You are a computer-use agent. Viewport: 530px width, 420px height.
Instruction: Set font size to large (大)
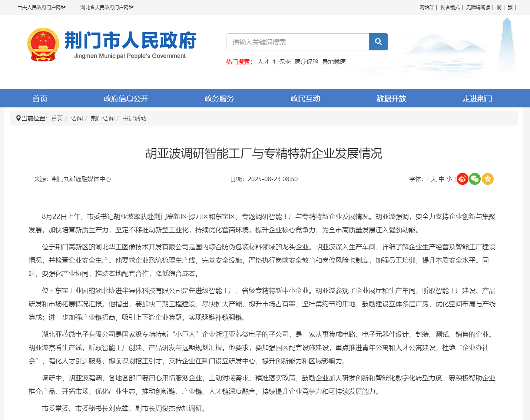point(434,179)
